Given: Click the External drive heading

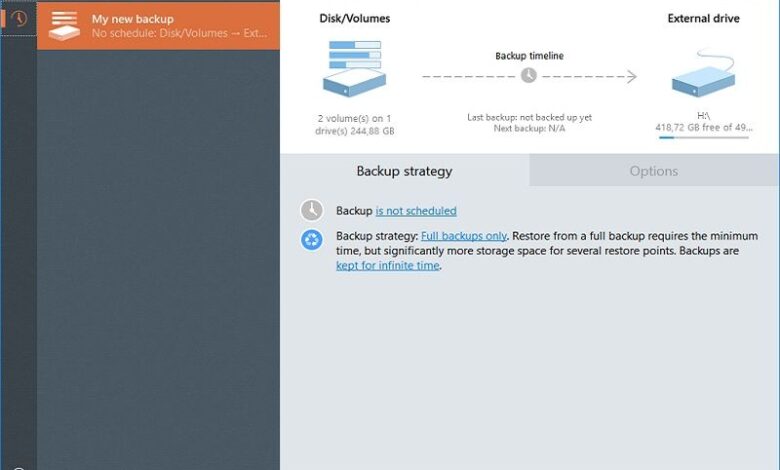Looking at the screenshot, I should pos(703,18).
